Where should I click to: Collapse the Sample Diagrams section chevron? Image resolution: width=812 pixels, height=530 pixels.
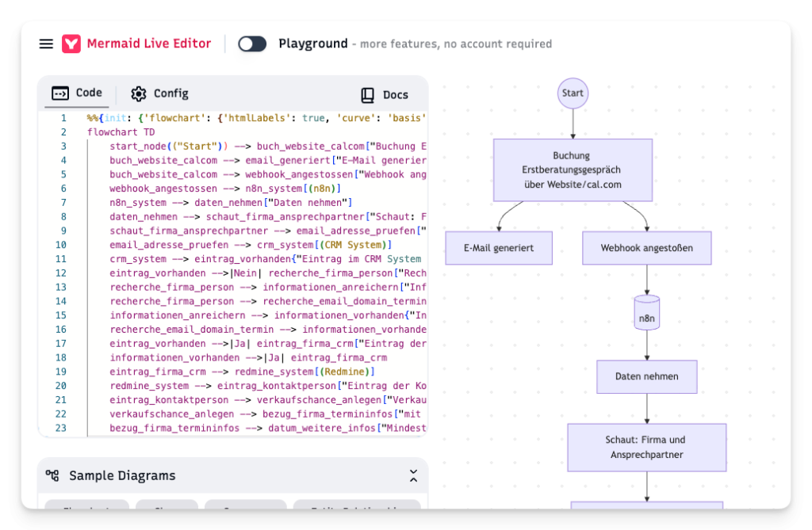[413, 476]
